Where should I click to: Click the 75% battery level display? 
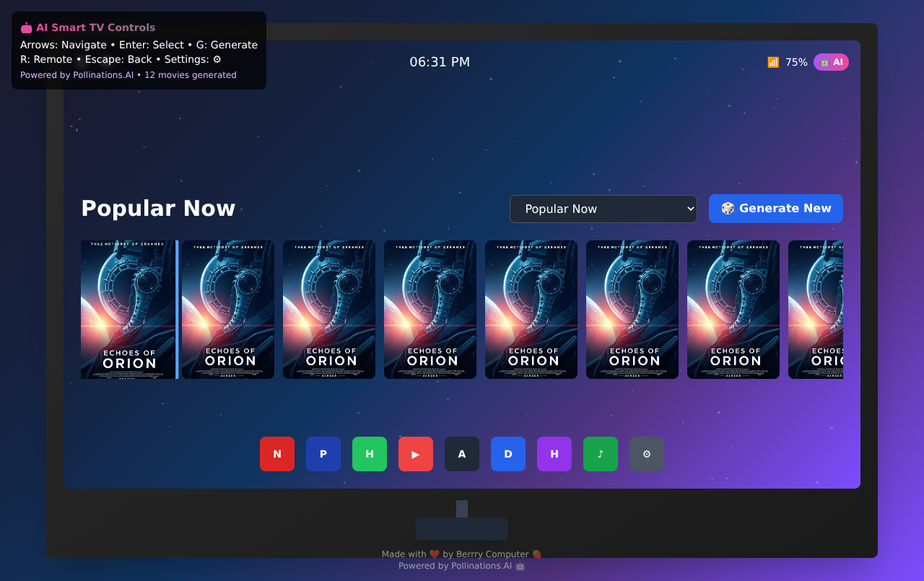click(x=796, y=62)
